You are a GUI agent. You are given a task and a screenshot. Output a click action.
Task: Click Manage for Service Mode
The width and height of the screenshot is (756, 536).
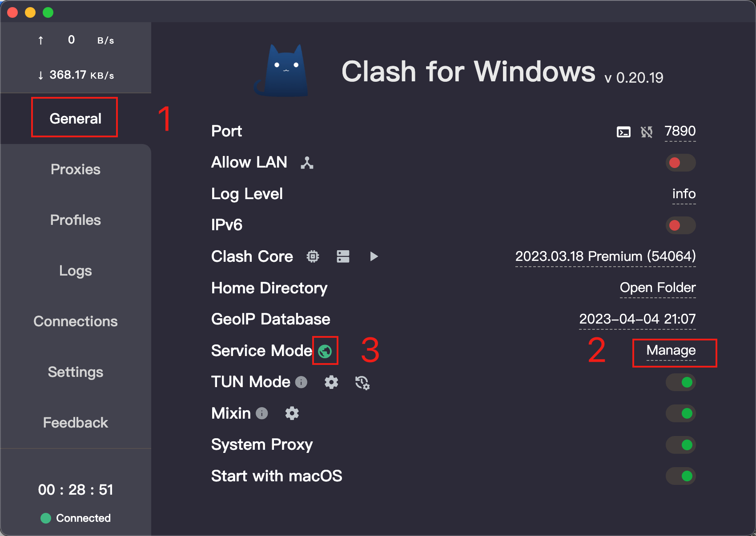[671, 351]
